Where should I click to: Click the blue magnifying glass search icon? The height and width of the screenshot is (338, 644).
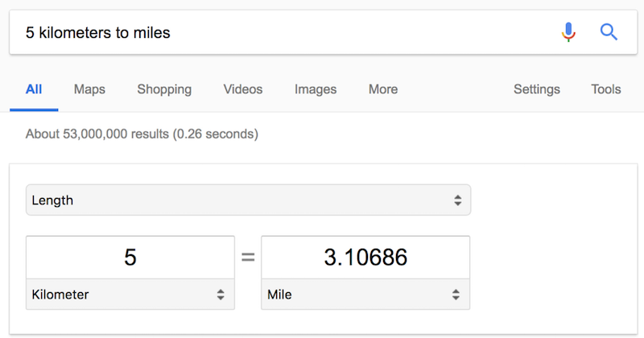tap(609, 32)
